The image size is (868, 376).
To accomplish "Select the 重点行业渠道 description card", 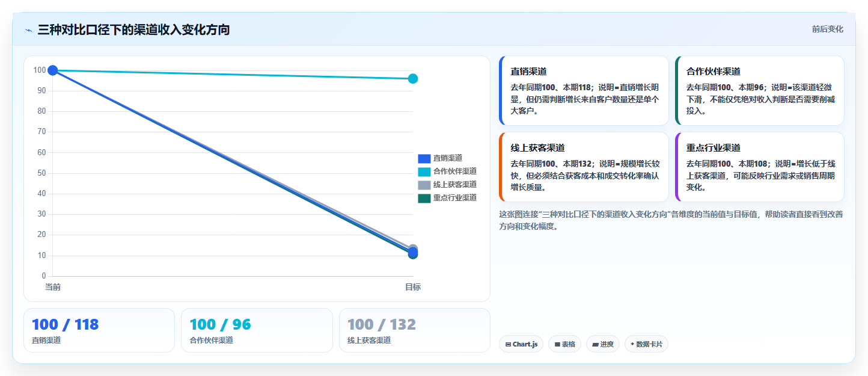I will pyautogui.click(x=759, y=167).
